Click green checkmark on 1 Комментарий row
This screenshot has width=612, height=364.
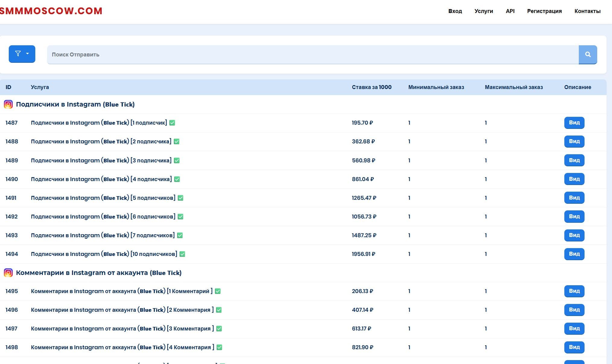pyautogui.click(x=218, y=291)
